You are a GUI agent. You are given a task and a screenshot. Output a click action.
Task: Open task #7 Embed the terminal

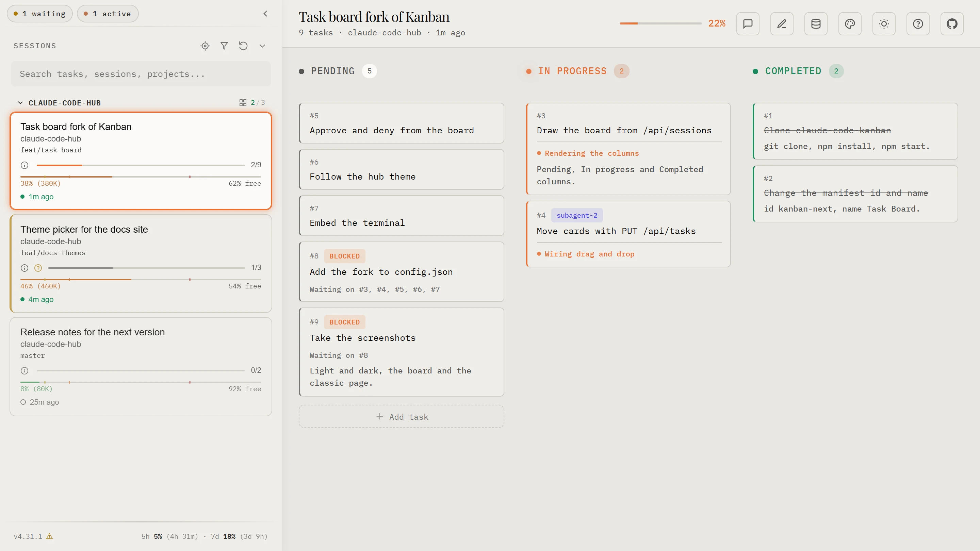click(402, 216)
